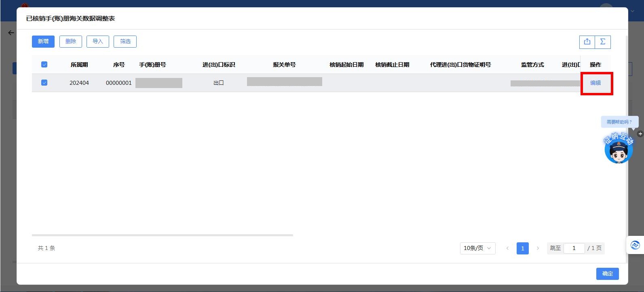Click the 删除 button
Image resolution: width=644 pixels, height=292 pixels.
71,42
